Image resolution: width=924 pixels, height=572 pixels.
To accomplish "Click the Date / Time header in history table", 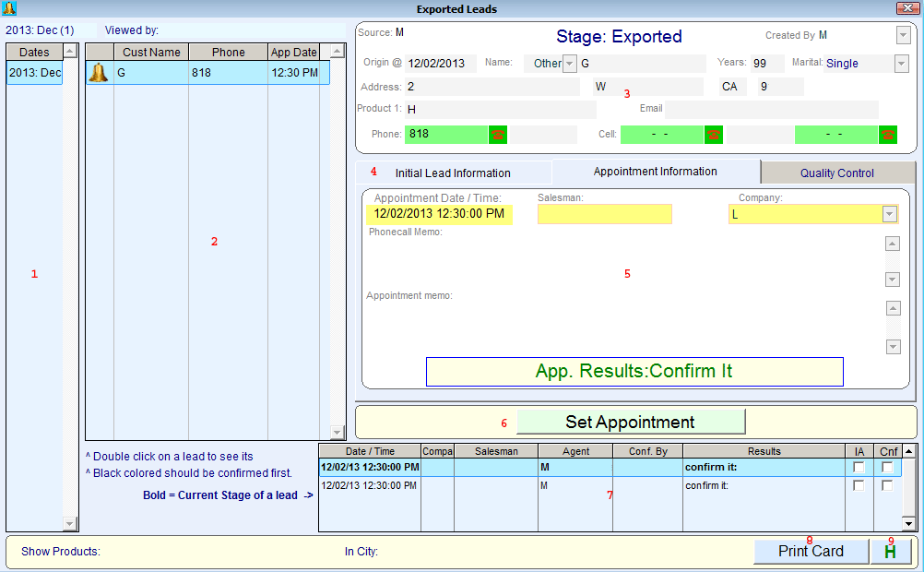I will pyautogui.click(x=370, y=451).
